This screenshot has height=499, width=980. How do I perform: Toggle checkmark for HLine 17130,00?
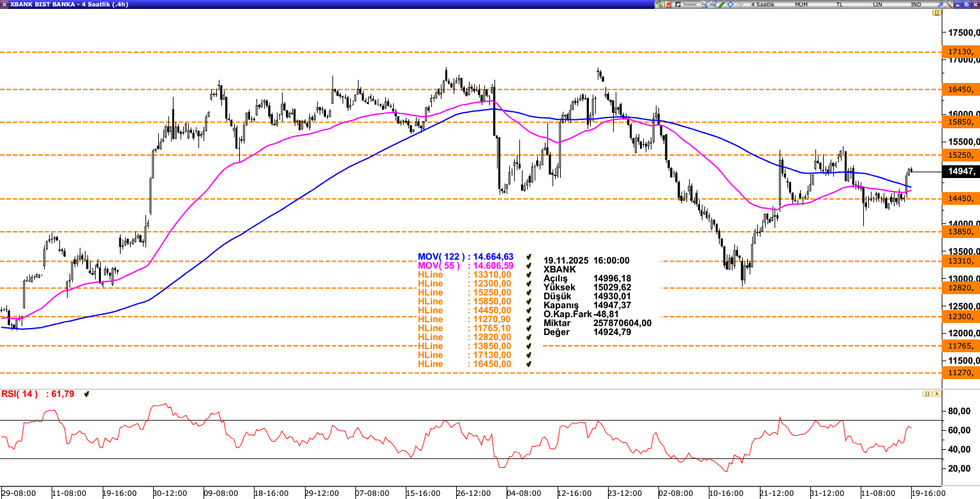pos(528,355)
